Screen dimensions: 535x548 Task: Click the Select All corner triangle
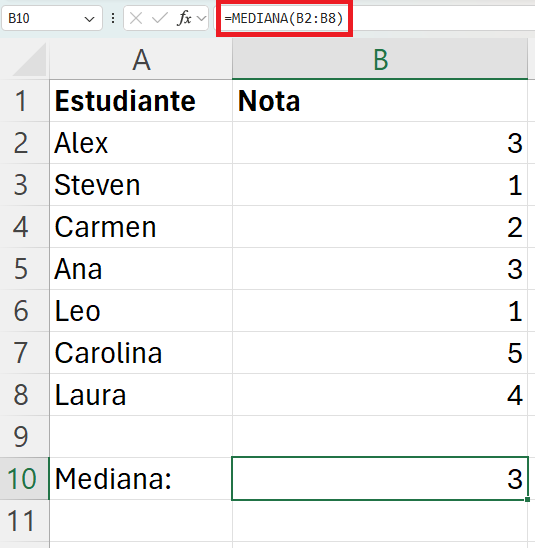(x=30, y=59)
